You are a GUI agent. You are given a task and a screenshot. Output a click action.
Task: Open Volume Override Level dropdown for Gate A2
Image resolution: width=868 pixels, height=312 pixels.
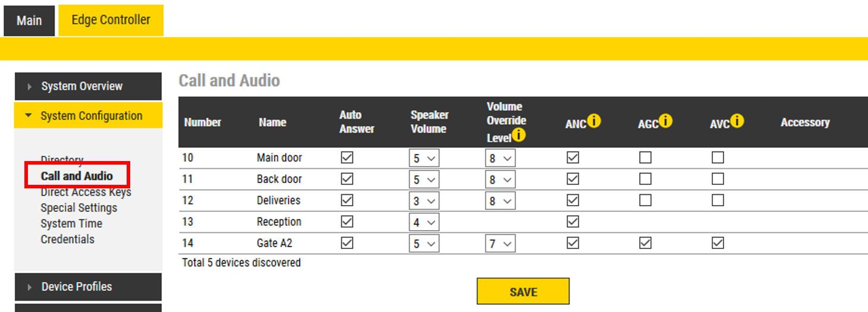500,244
